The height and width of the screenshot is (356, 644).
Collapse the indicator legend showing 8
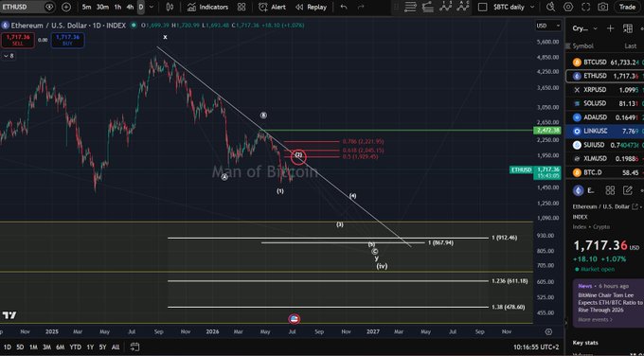pos(9,56)
